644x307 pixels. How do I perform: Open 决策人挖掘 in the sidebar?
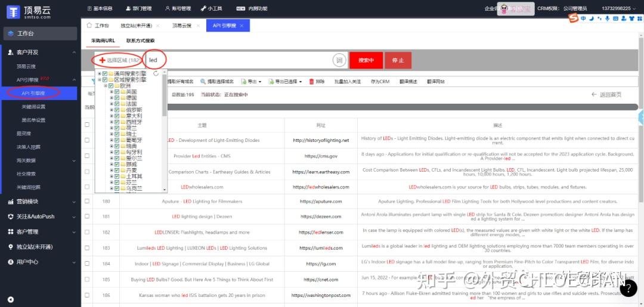29,147
